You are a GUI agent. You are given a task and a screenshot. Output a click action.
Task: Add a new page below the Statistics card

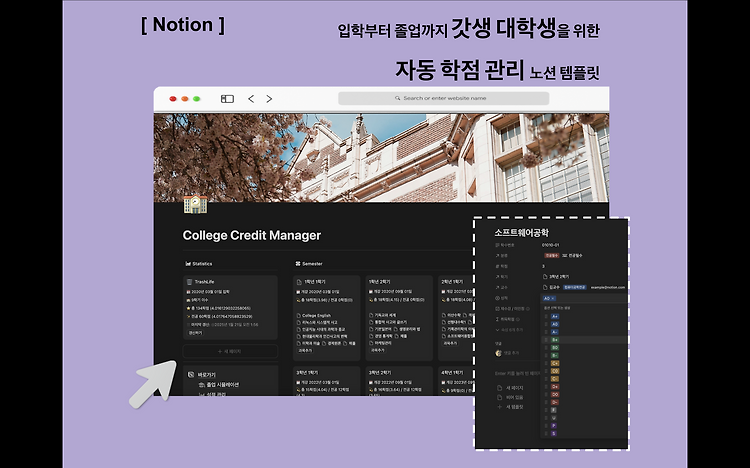click(x=230, y=351)
